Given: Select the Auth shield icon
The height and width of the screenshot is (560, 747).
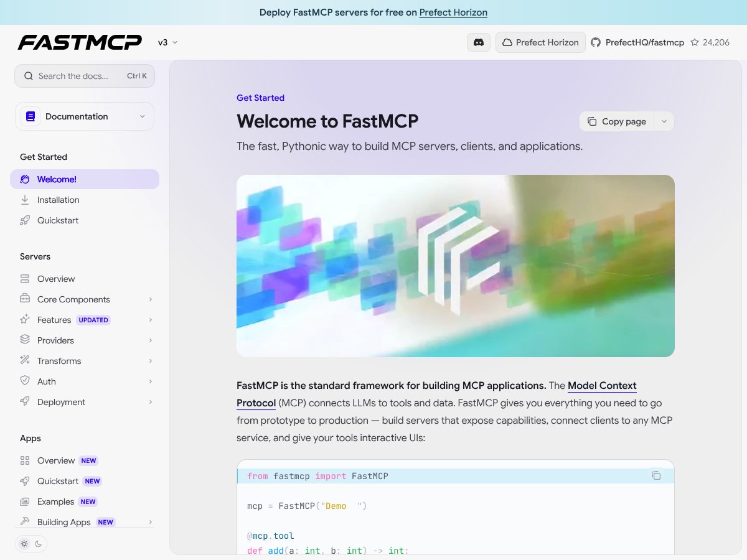Looking at the screenshot, I should pyautogui.click(x=25, y=381).
